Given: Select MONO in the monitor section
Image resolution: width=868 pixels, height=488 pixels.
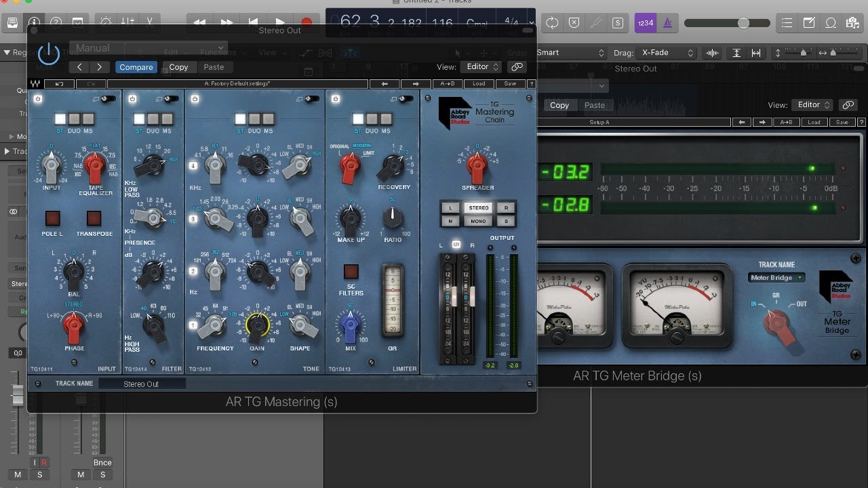Looking at the screenshot, I should (x=479, y=222).
